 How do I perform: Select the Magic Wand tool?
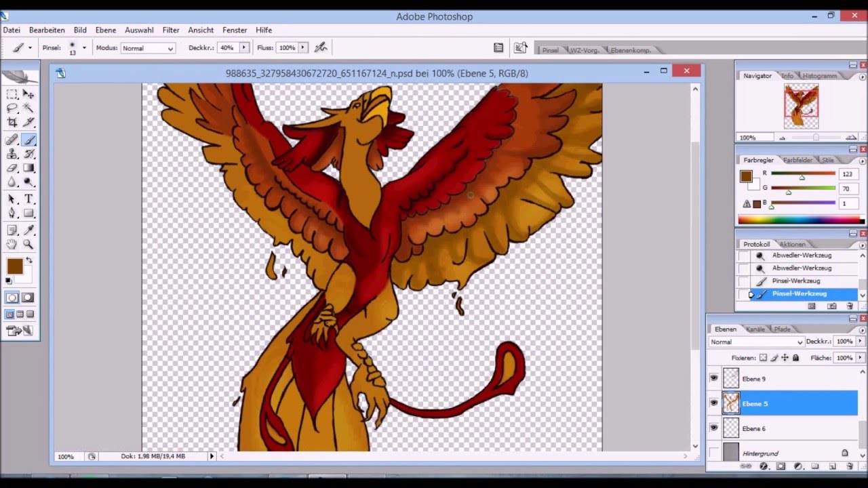tap(28, 108)
